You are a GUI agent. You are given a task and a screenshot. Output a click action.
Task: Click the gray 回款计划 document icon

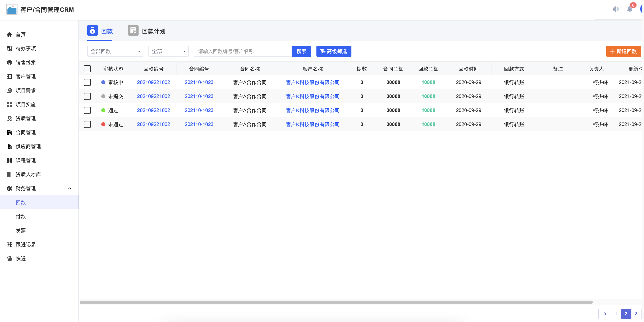pyautogui.click(x=133, y=30)
